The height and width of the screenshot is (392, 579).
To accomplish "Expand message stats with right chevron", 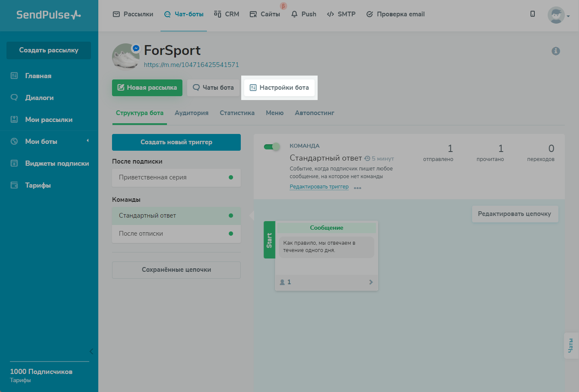I will (x=371, y=282).
